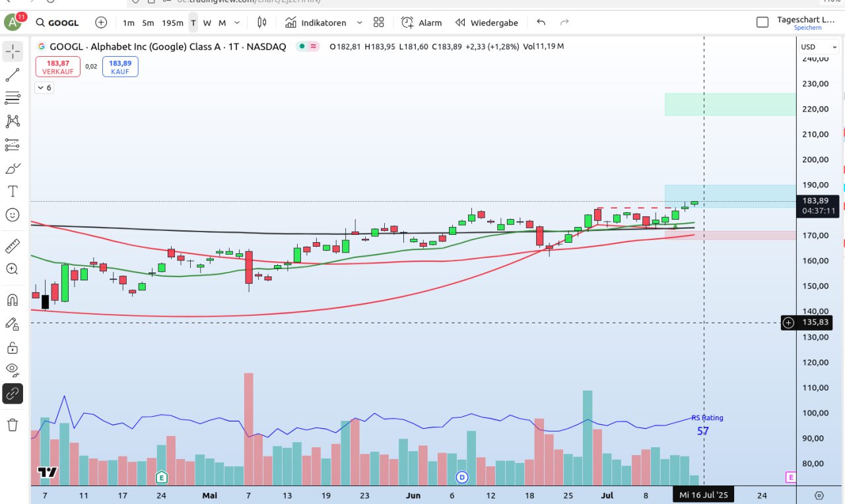The image size is (845, 504).
Task: Check the box beside Tageschart layout
Action: tap(762, 22)
